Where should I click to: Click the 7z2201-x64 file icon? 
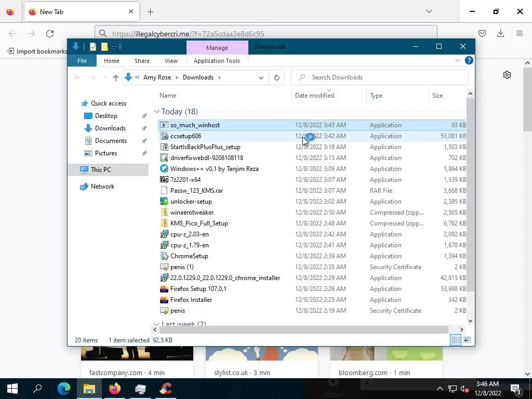[x=164, y=179]
